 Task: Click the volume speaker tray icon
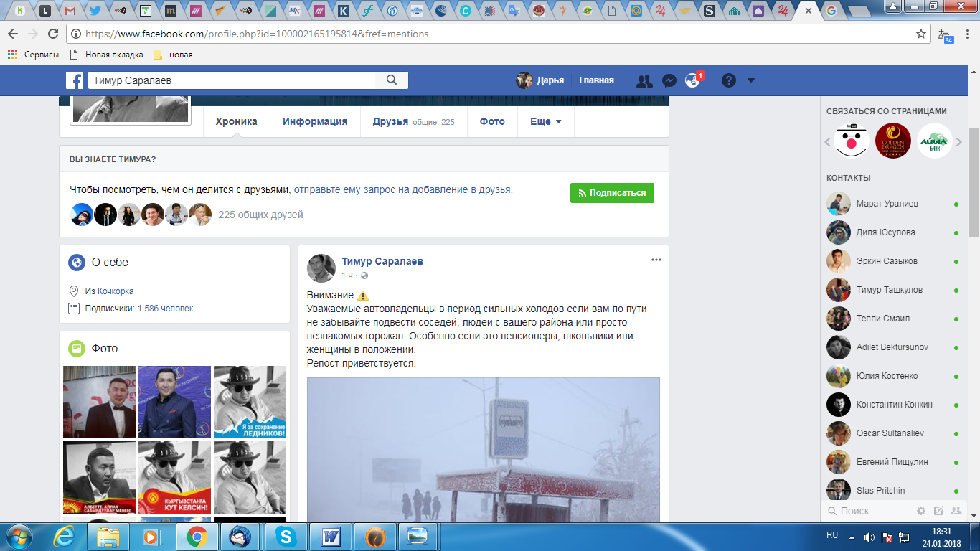869,537
